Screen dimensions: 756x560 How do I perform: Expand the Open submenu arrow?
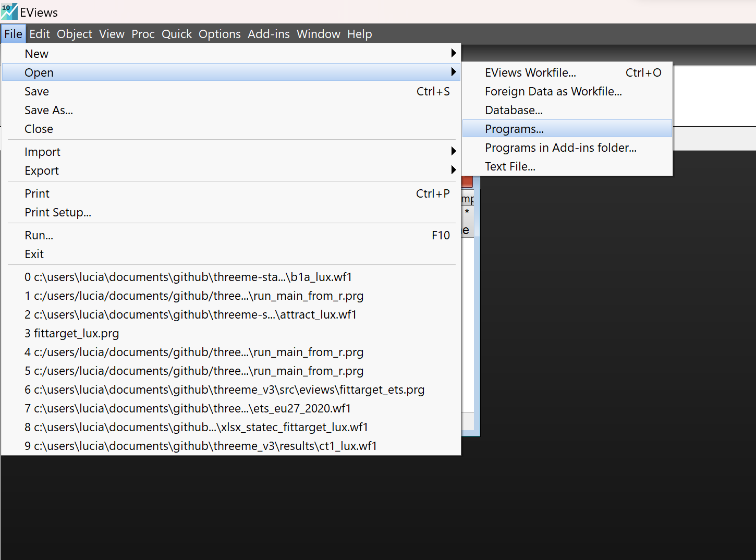(x=454, y=72)
